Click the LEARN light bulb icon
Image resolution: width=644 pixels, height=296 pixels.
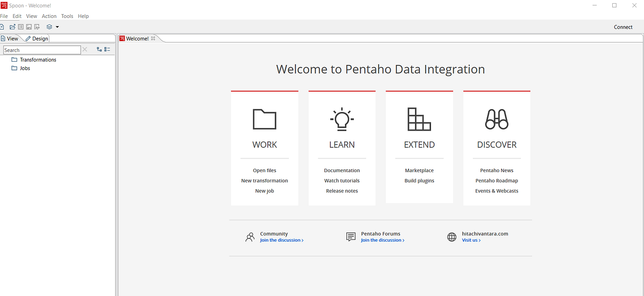click(342, 119)
